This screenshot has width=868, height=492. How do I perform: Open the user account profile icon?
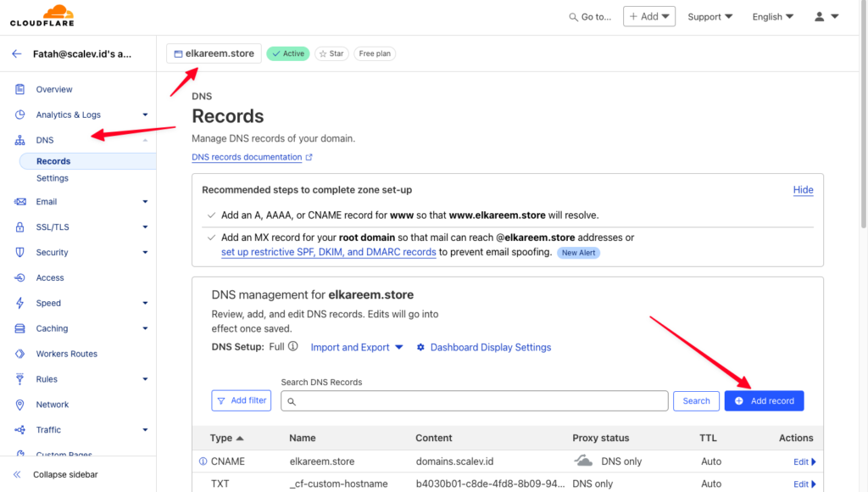pos(820,17)
